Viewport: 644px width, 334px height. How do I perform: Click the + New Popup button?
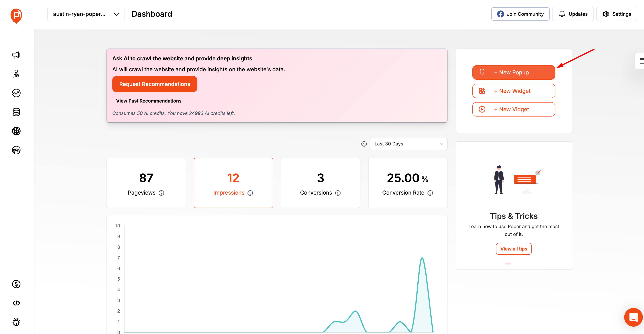click(513, 73)
